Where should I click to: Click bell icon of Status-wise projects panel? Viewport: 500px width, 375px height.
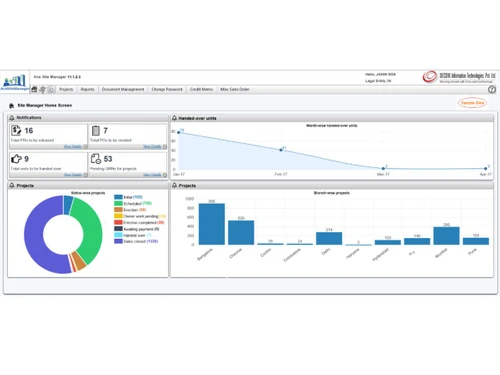(x=12, y=185)
